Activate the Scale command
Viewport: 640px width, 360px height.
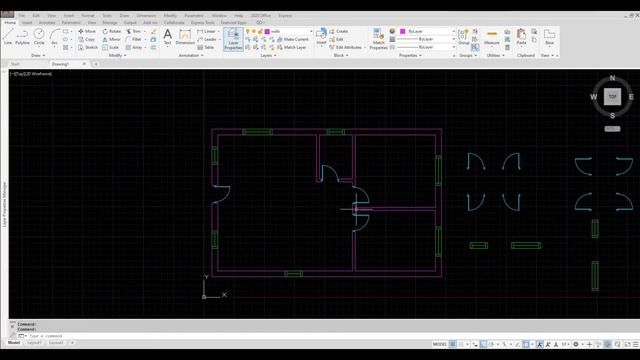pyautogui.click(x=111, y=47)
